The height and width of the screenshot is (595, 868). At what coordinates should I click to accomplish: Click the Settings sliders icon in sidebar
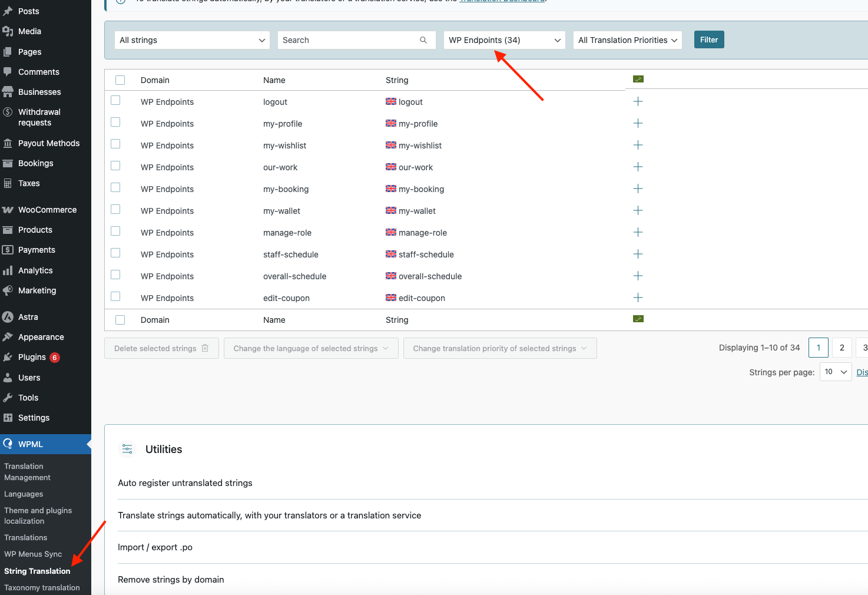[8, 418]
